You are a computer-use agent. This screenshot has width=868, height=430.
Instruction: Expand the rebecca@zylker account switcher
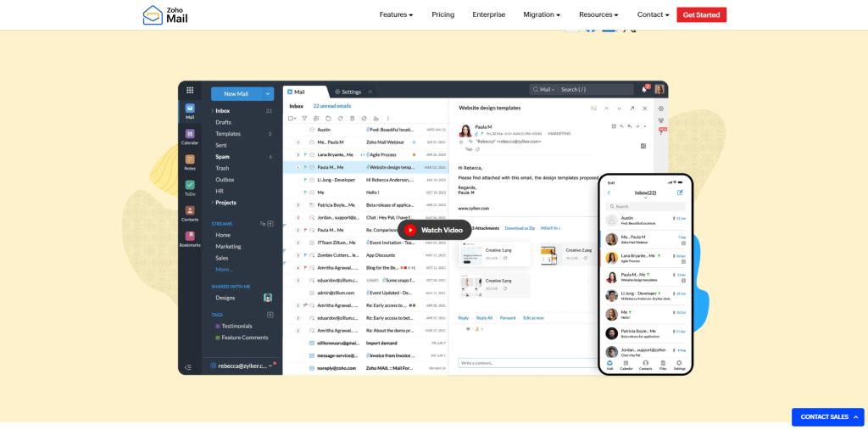coord(243,366)
